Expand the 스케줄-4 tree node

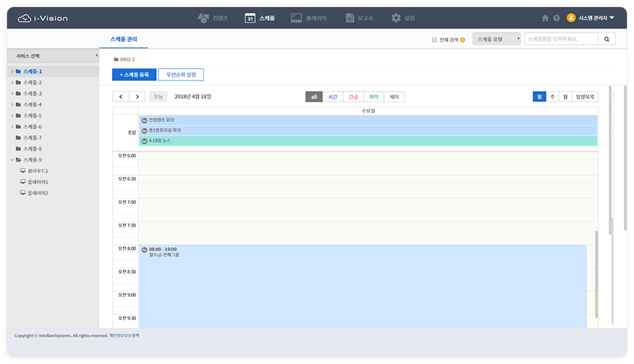tap(12, 104)
